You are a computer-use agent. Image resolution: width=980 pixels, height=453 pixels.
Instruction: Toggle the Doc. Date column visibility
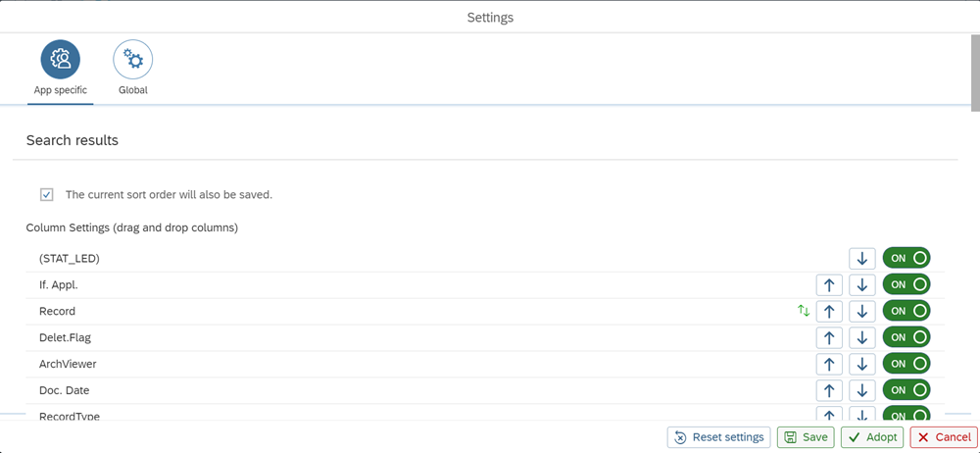tap(906, 390)
